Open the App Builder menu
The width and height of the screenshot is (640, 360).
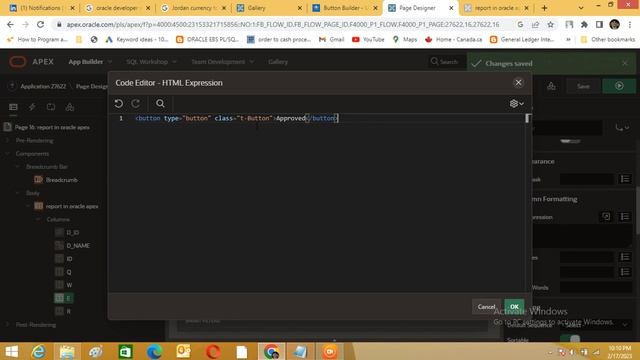tap(90, 62)
